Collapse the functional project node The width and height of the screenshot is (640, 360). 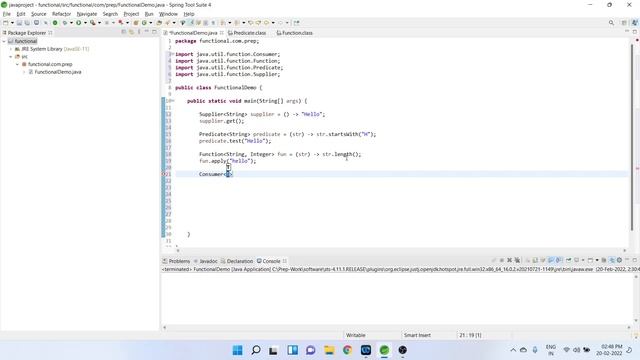click(x=4, y=41)
